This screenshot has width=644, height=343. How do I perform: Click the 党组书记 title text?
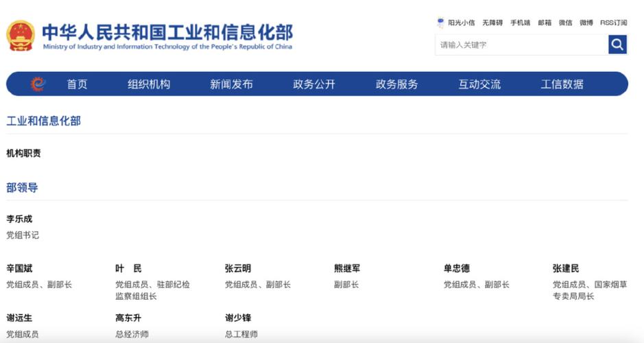tap(23, 235)
